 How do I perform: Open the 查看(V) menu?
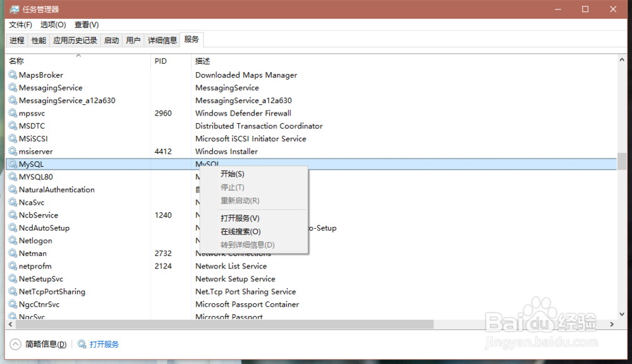click(x=87, y=25)
